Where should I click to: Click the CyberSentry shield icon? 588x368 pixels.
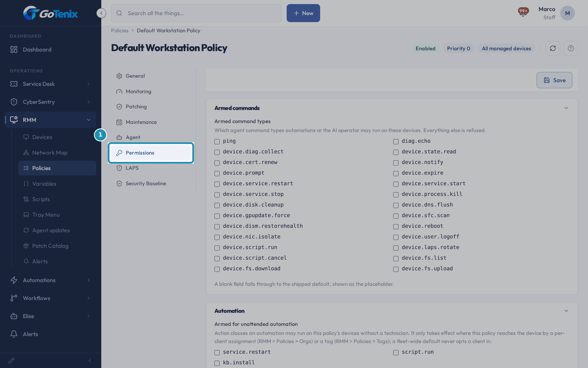click(14, 102)
